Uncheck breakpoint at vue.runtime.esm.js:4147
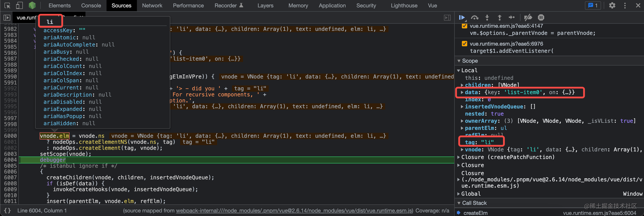Viewport: 644px width, 216px height. pyautogui.click(x=465, y=26)
